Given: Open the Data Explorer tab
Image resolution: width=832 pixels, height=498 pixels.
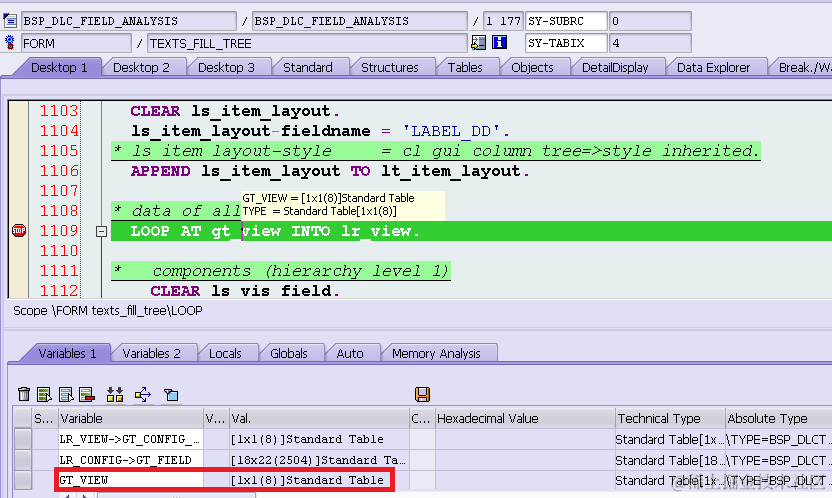Looking at the screenshot, I should [713, 67].
